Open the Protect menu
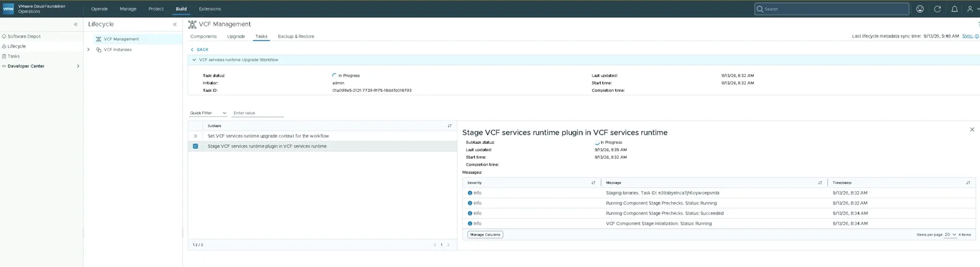The height and width of the screenshot is (267, 980). [x=156, y=9]
